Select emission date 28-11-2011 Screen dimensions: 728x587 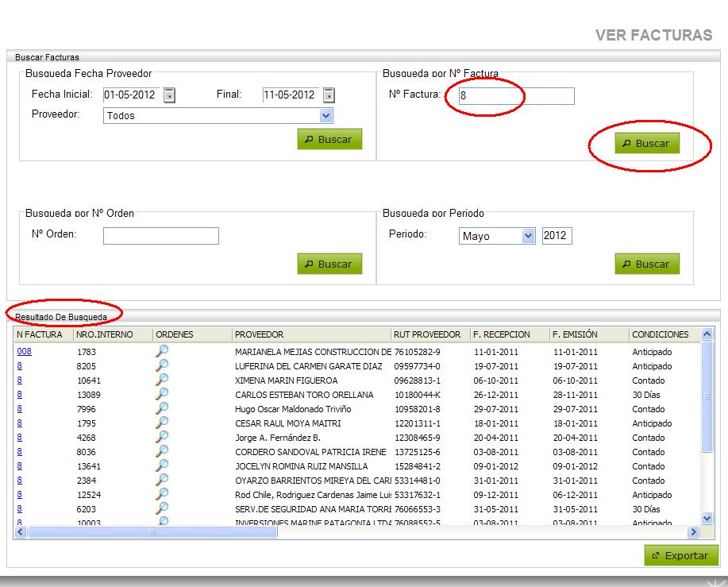tap(576, 395)
